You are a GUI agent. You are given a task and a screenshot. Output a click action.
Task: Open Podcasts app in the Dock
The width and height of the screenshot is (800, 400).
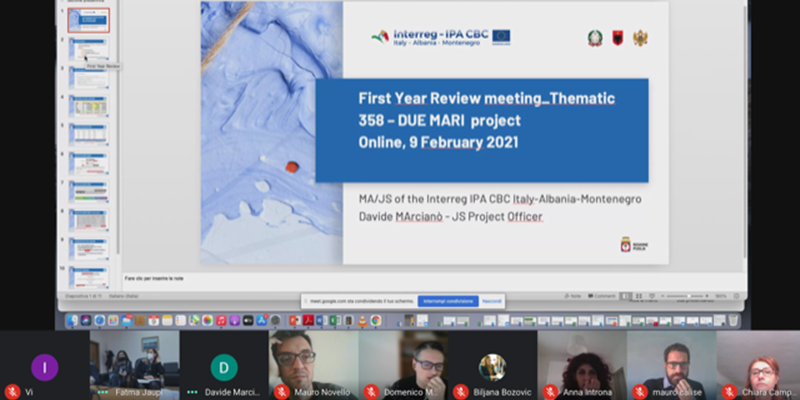click(x=235, y=320)
